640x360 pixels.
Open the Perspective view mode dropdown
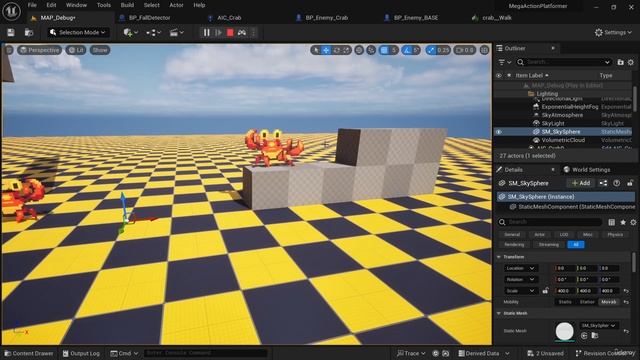pos(40,50)
